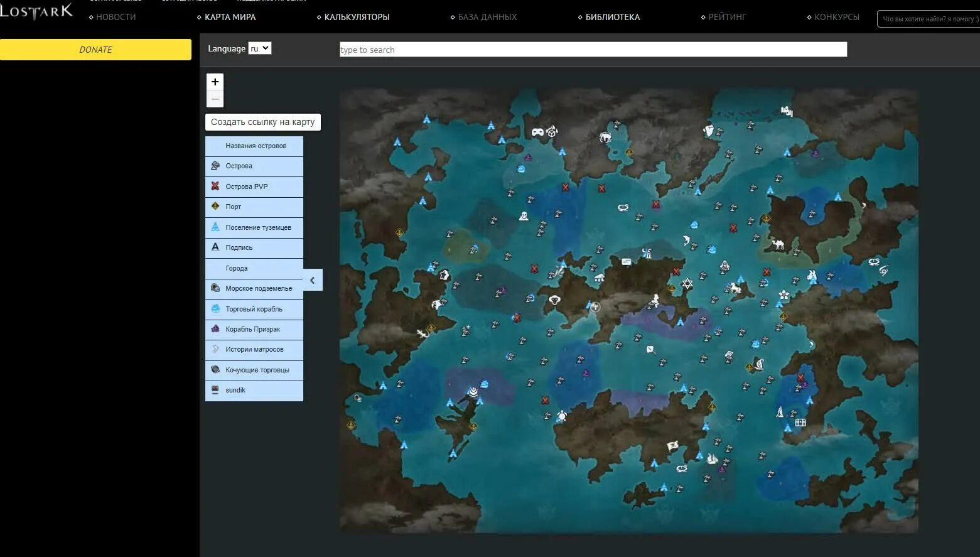The image size is (980, 557).
Task: Click the grid-shaped icon on the map
Action: [x=800, y=422]
